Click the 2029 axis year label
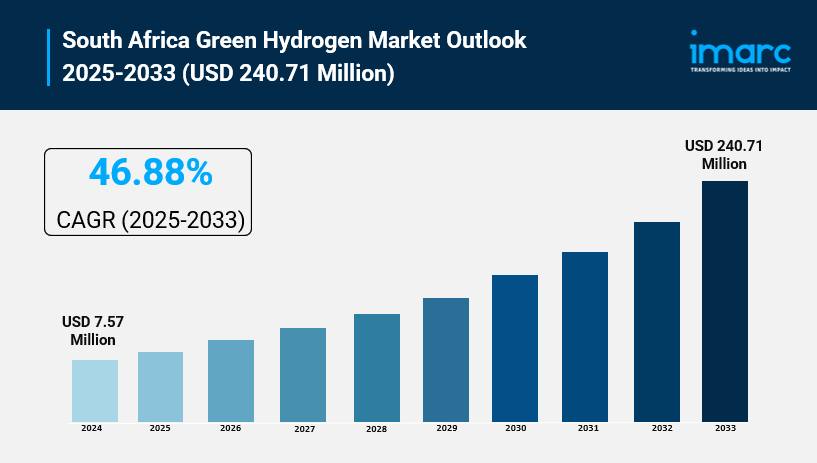This screenshot has width=817, height=463. [x=446, y=428]
